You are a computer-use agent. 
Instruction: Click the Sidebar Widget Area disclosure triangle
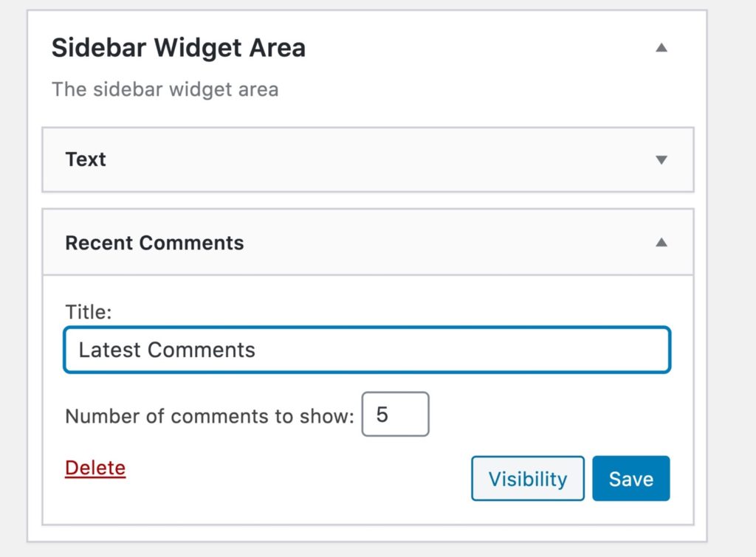tap(662, 46)
